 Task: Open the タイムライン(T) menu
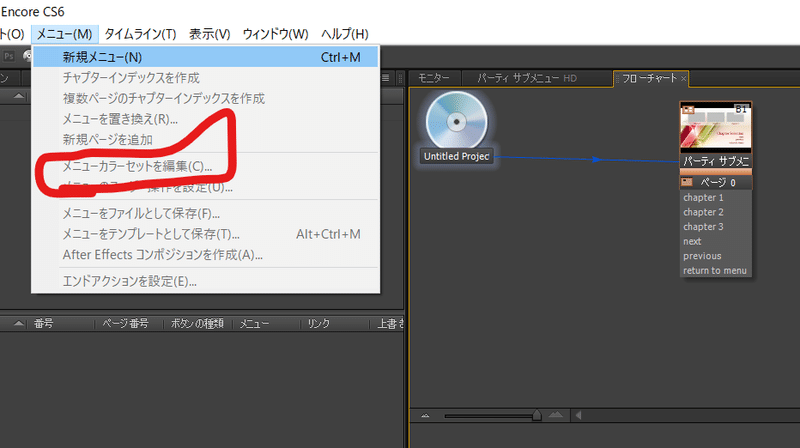tap(140, 34)
